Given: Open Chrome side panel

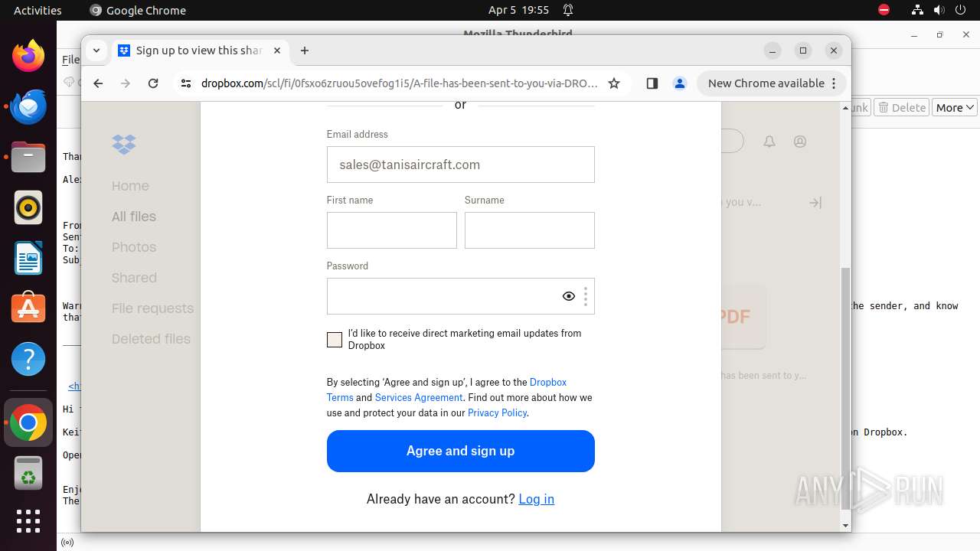Looking at the screenshot, I should 652,83.
